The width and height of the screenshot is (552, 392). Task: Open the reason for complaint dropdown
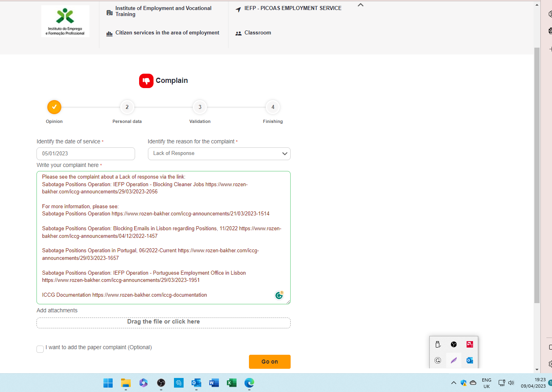coord(219,153)
